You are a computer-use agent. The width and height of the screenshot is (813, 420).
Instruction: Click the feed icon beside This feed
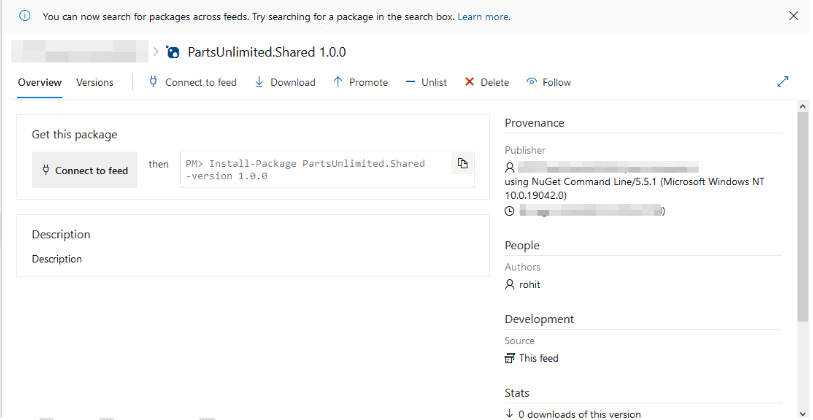pos(510,358)
